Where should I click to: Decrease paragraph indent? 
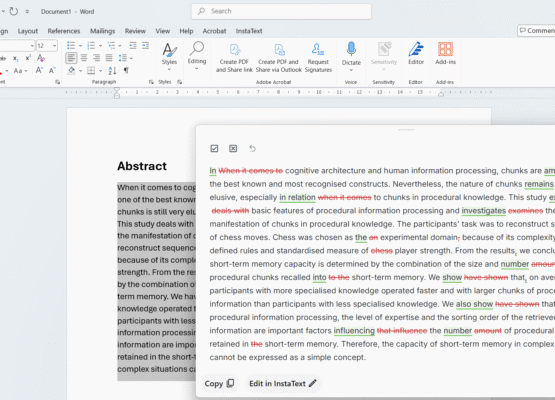coord(133,46)
